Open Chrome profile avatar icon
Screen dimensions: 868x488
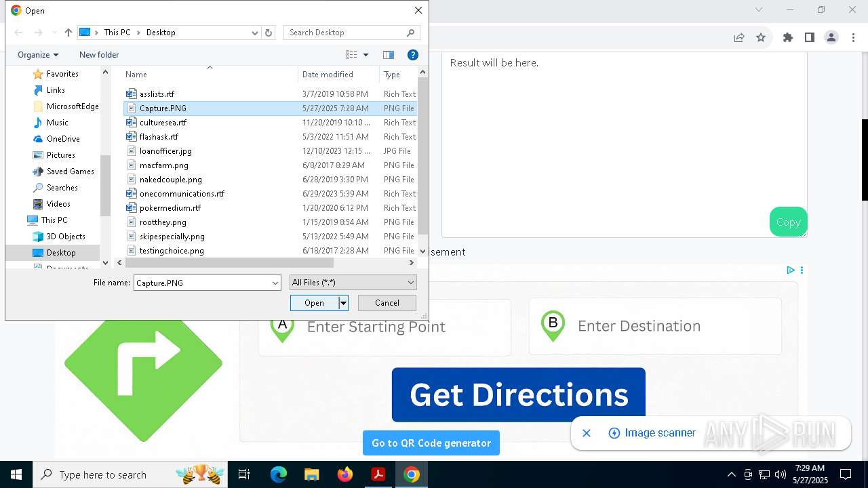pos(831,38)
